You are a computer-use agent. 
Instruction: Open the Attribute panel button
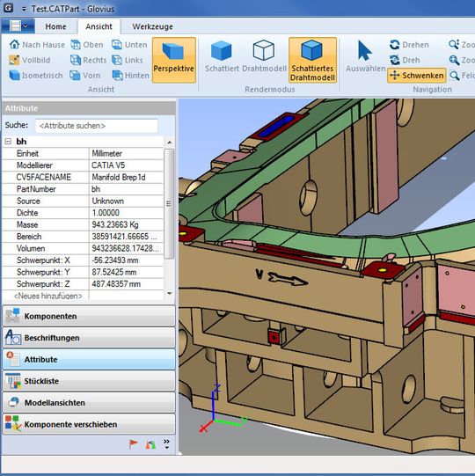point(89,359)
